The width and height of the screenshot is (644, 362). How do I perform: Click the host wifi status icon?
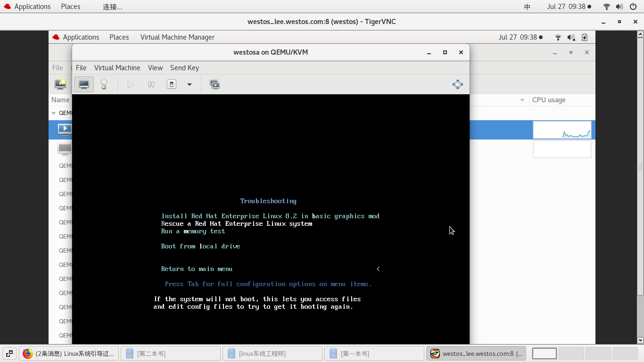tap(607, 7)
